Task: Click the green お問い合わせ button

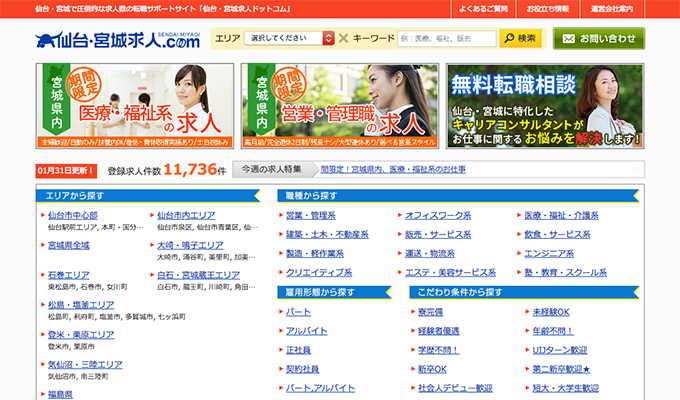Action: coord(599,39)
